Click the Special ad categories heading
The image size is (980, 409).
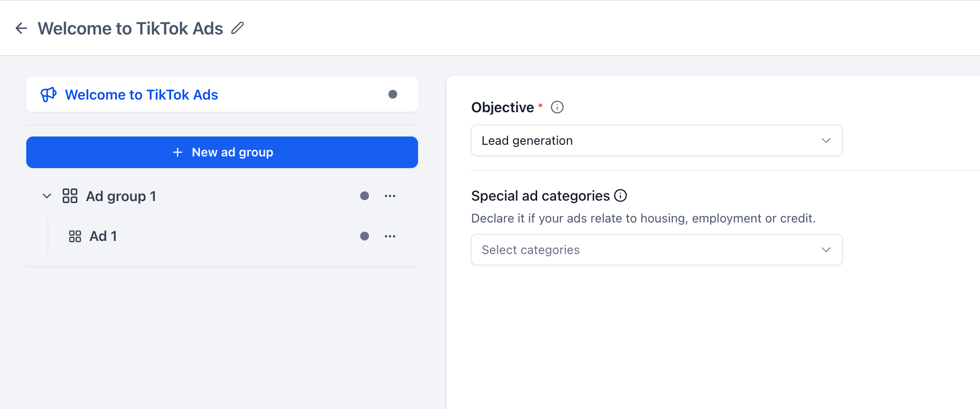[x=541, y=196]
